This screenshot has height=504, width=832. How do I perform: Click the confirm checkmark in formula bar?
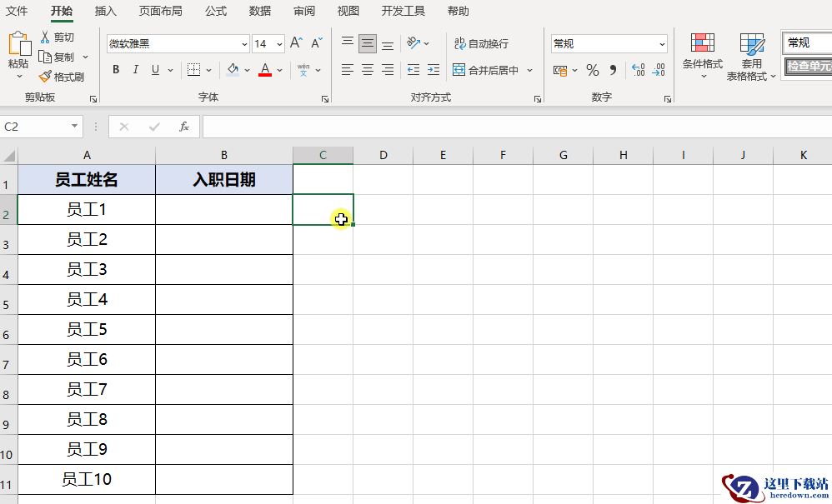[154, 127]
